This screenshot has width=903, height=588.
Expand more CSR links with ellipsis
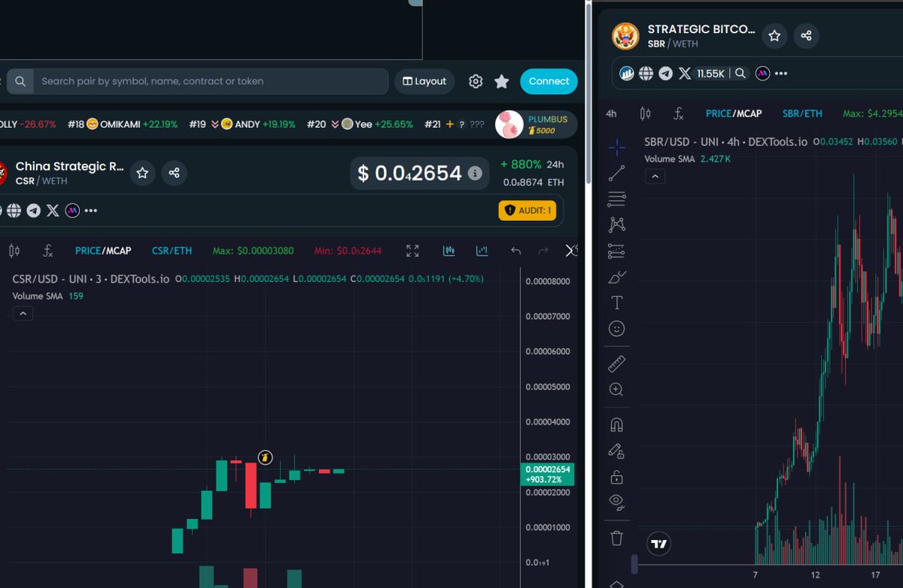[x=91, y=211]
